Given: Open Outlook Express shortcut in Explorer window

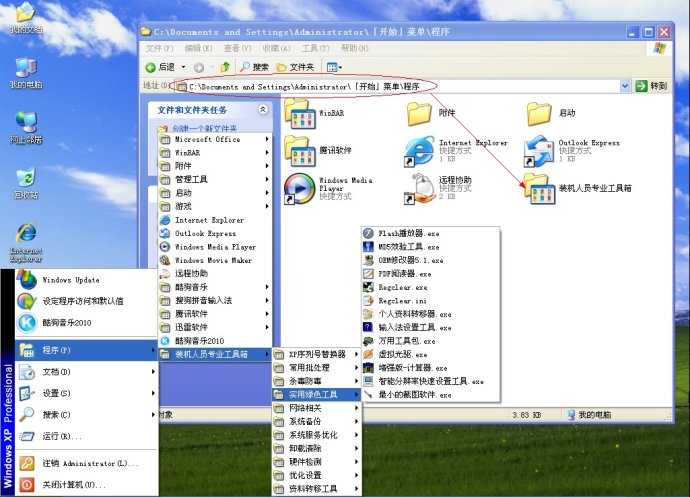Looking at the screenshot, I should point(539,151).
